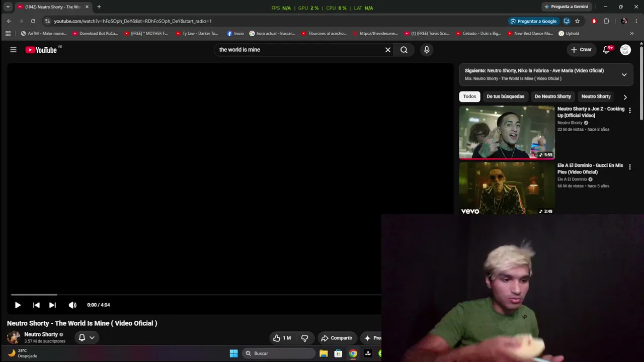
Task: Select the Todos filter chip
Action: (469, 97)
